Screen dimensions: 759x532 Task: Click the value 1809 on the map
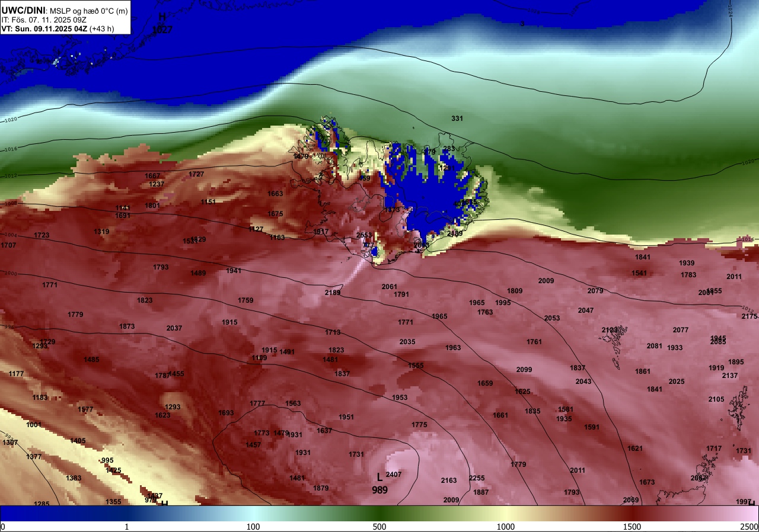[x=515, y=291]
